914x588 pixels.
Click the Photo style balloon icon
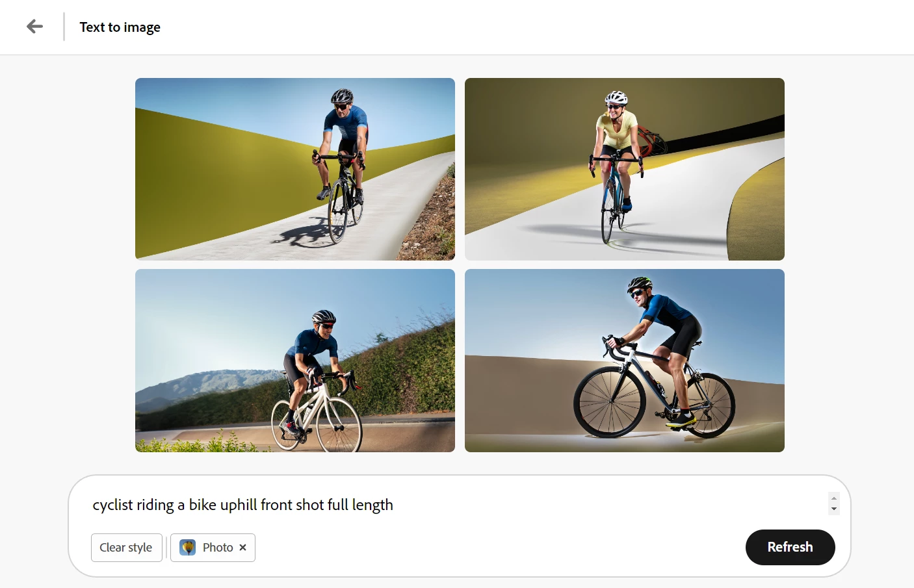coord(188,548)
